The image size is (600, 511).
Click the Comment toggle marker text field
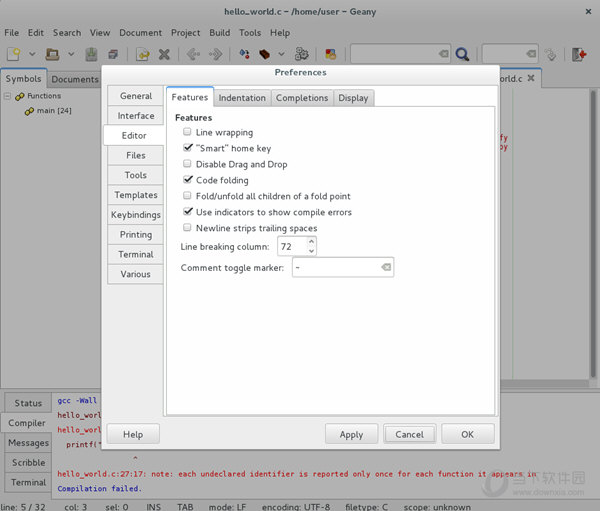335,268
